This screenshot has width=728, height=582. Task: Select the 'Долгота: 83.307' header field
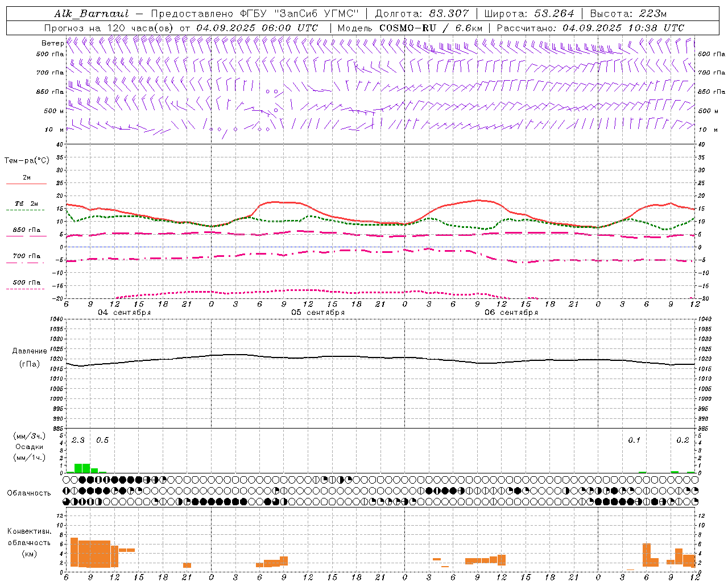point(422,14)
